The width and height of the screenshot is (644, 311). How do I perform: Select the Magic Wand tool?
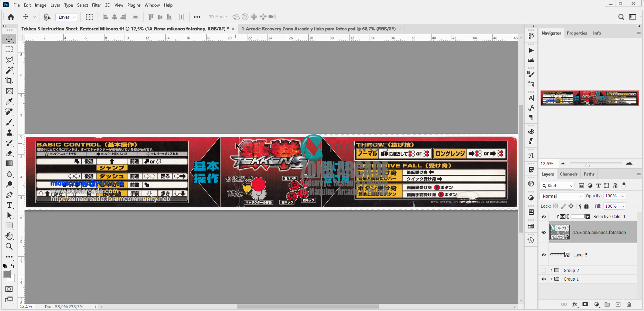9,70
